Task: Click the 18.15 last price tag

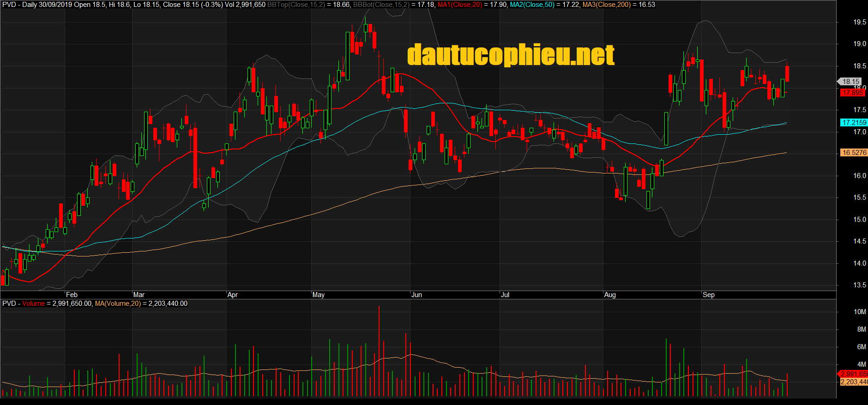Action: click(850, 82)
